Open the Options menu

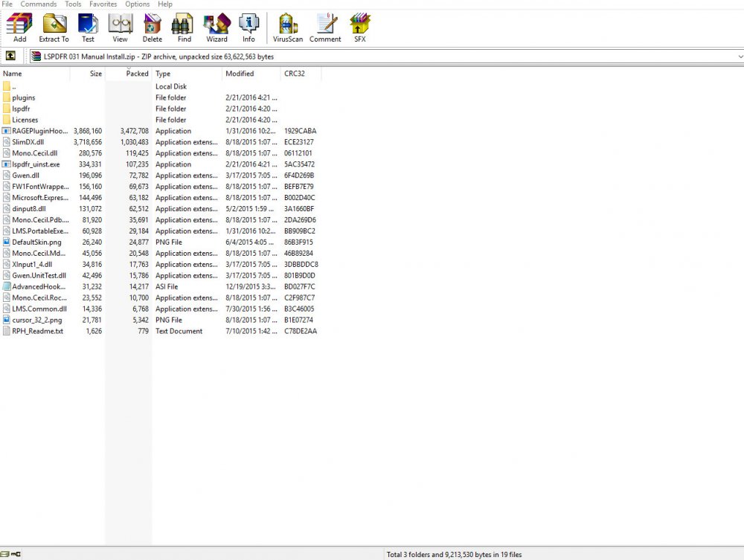pos(137,4)
